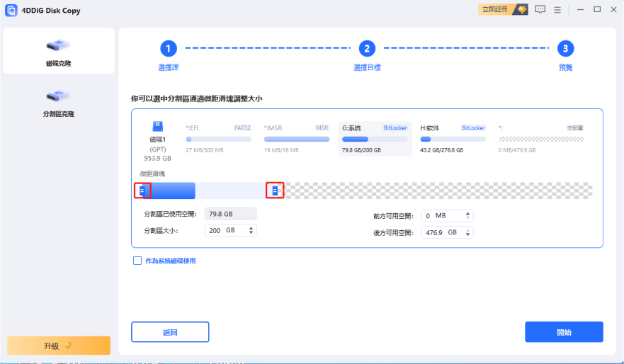
Task: Click the 953.9 GB disk size text
Action: tap(157, 158)
